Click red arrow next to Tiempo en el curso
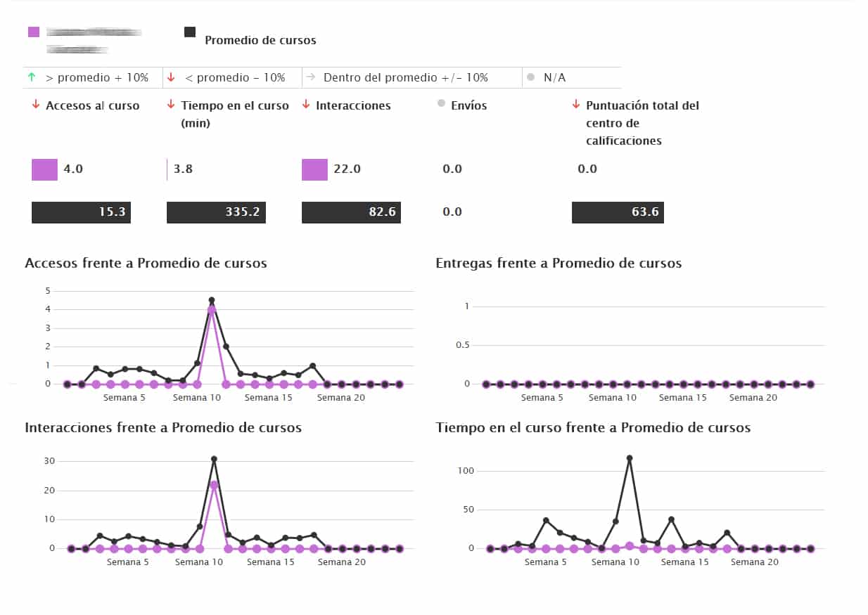 coord(170,105)
